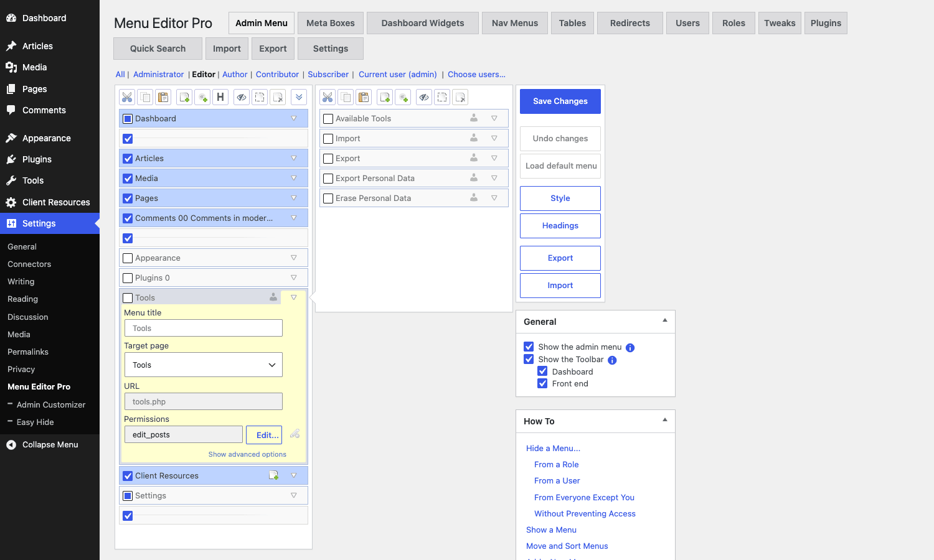Toggle the Dashboard menu item checkbox
This screenshot has width=934, height=560.
(x=128, y=119)
